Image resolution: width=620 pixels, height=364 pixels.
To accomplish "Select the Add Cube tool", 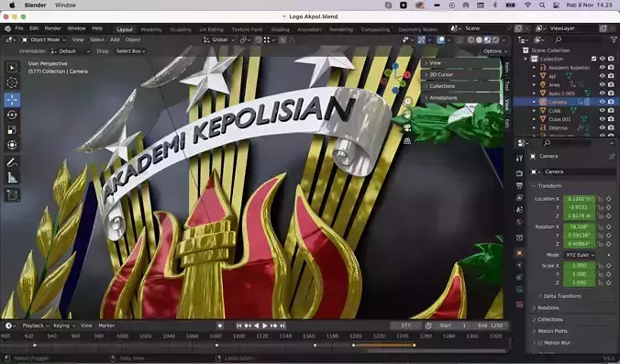I will click(x=12, y=195).
